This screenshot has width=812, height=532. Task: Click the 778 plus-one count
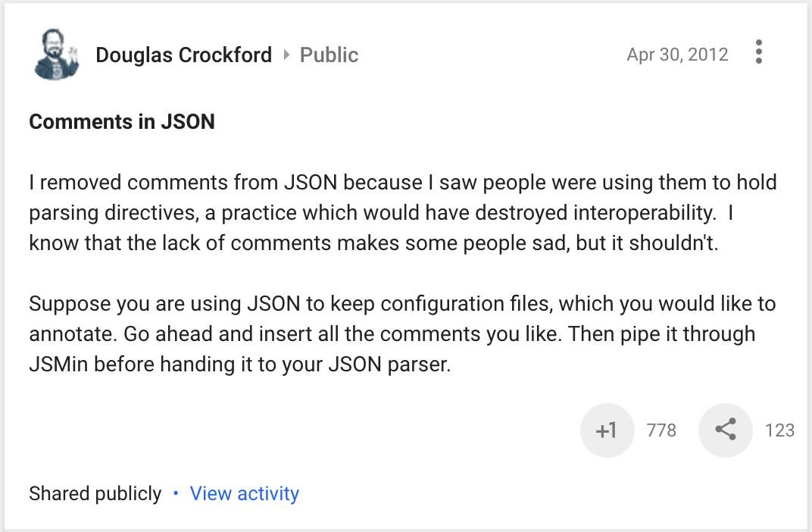pos(661,430)
